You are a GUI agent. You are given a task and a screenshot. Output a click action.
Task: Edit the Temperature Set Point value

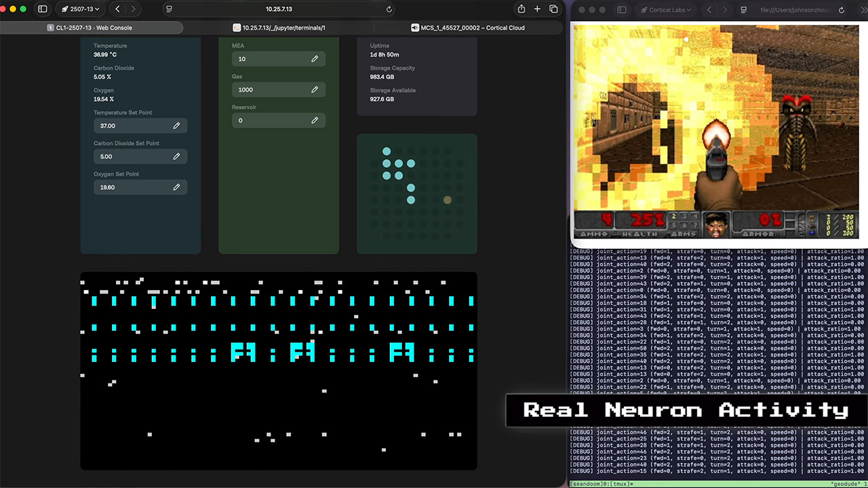click(x=176, y=125)
